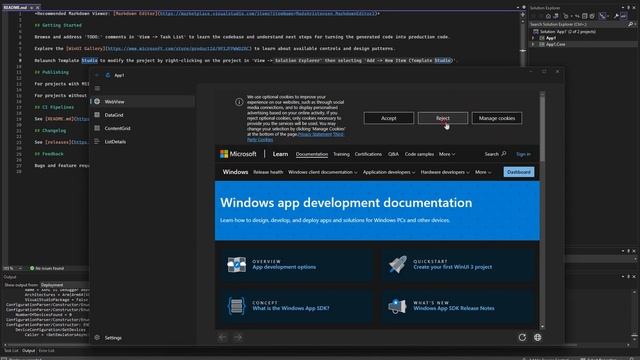Click the Quickstart rocket icon
The height and width of the screenshot is (360, 640).
pyautogui.click(x=398, y=264)
